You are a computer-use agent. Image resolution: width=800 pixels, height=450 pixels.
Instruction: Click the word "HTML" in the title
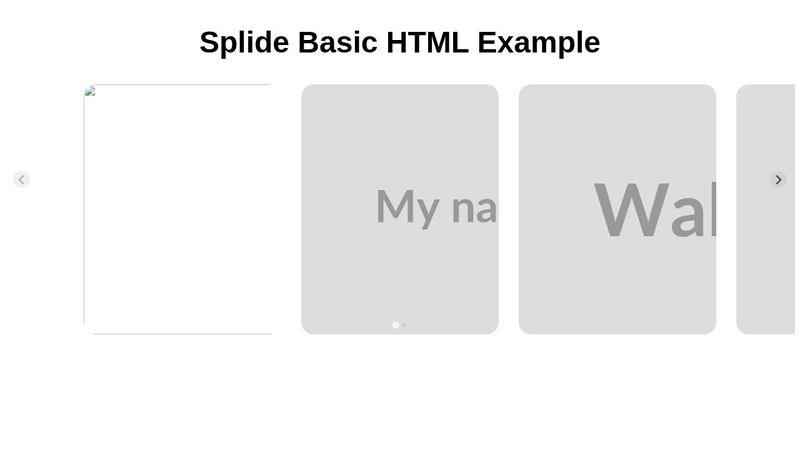(x=427, y=42)
